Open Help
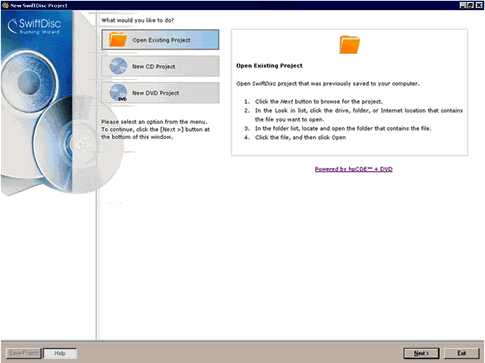 click(60, 353)
